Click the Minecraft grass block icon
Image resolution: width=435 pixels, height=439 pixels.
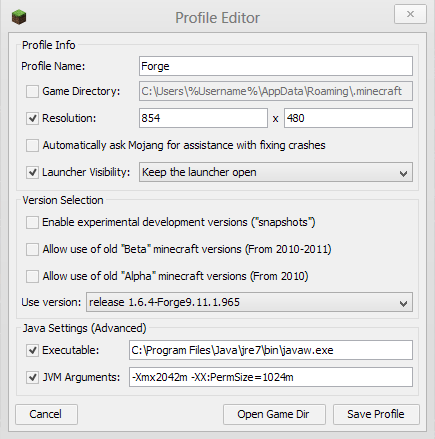(x=19, y=17)
